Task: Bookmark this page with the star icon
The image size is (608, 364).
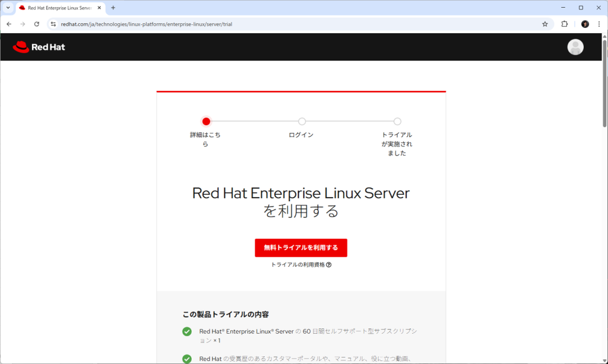Action: (x=544, y=24)
